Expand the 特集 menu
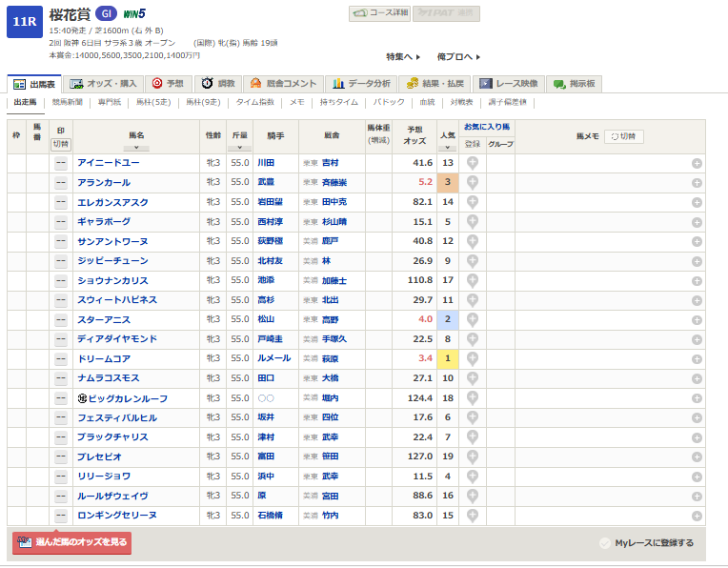The height and width of the screenshot is (568, 728). click(404, 57)
